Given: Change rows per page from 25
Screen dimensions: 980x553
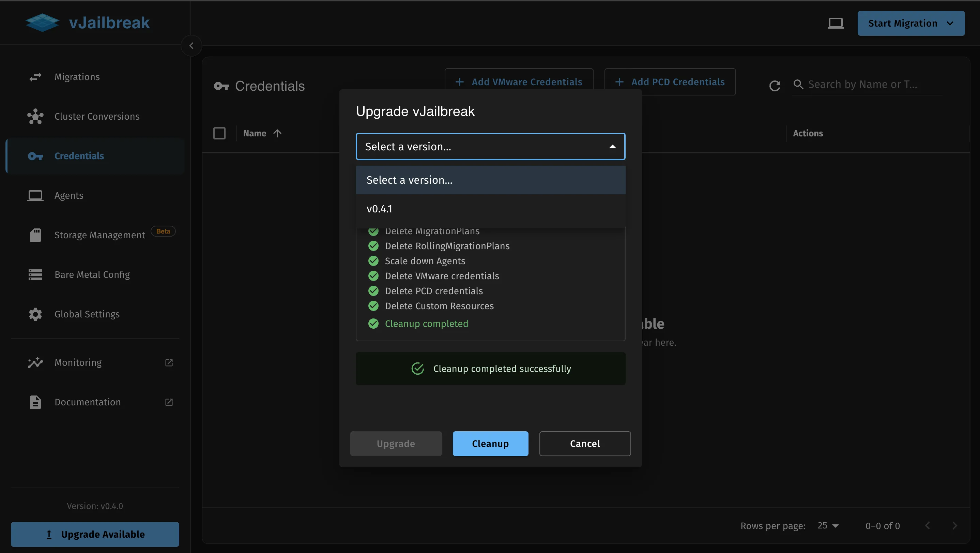Looking at the screenshot, I should [828, 526].
